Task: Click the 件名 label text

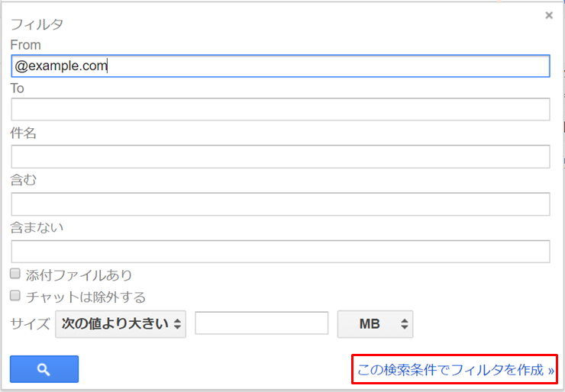Action: tap(24, 133)
